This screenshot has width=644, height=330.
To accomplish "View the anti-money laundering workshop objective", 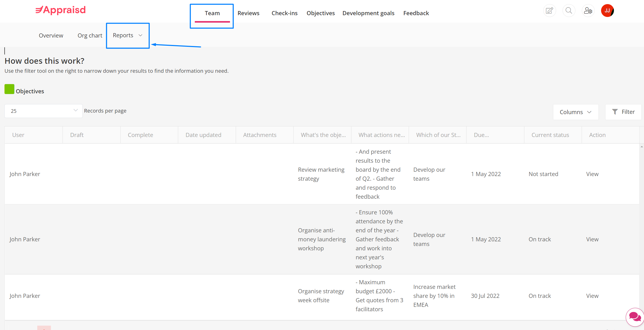I will pos(592,239).
